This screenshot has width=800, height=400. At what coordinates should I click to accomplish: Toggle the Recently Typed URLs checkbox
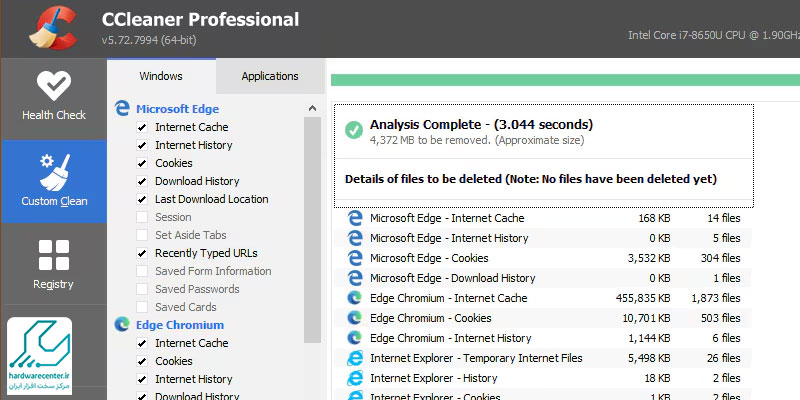(x=142, y=253)
